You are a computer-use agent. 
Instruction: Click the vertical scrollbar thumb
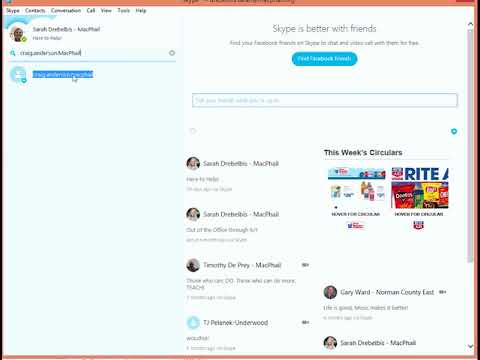point(470,146)
